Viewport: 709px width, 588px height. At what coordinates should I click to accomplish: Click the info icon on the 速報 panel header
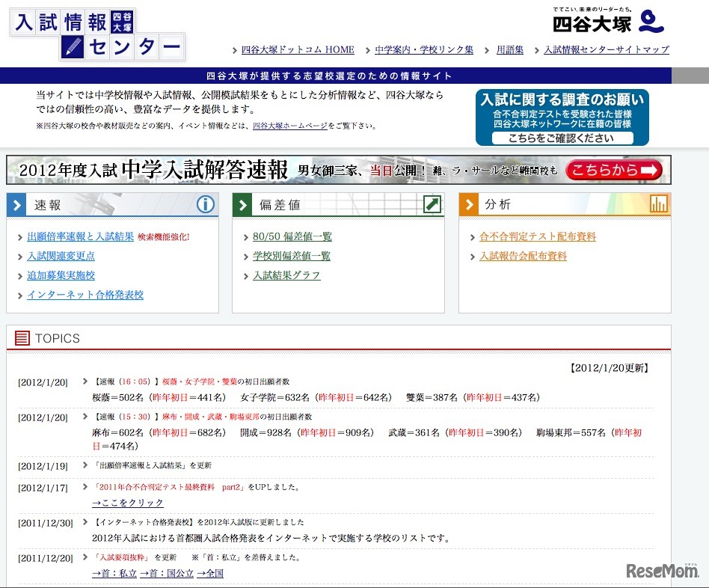click(205, 204)
